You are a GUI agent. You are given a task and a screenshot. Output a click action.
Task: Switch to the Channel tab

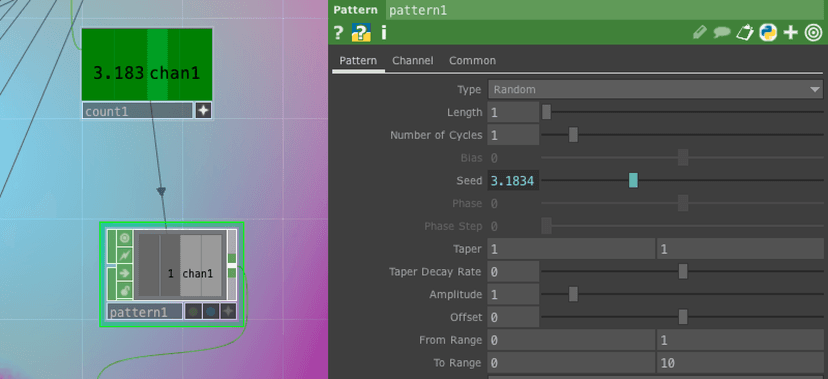click(413, 61)
